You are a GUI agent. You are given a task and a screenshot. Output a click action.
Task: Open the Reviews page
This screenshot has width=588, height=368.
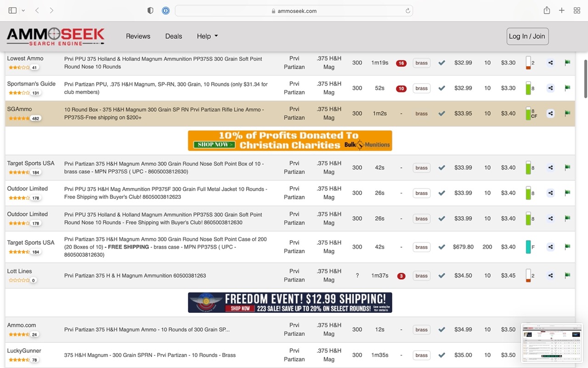tap(138, 36)
